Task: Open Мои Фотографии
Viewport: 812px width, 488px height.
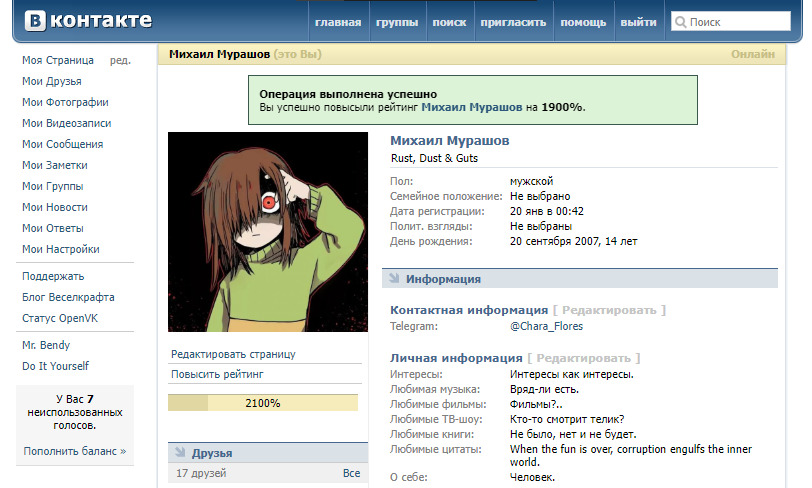Action: [x=65, y=102]
